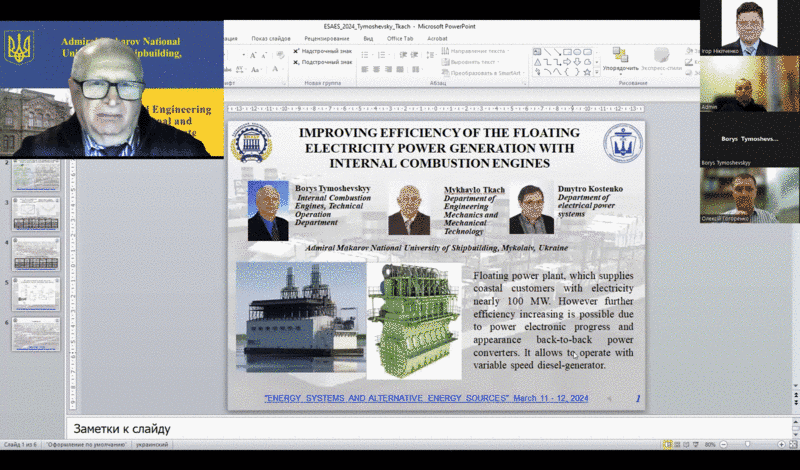Select slide 5 thumbnail in the panel
This screenshot has height=470, width=800.
click(x=36, y=294)
